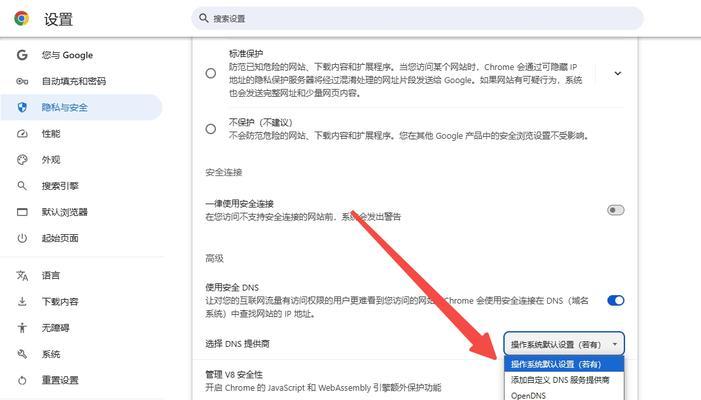Click the download icon for downloads
701x400 pixels.
pyautogui.click(x=22, y=302)
